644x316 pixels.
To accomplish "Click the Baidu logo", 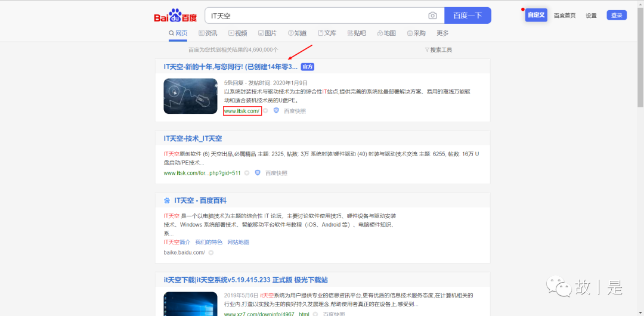I will (175, 16).
